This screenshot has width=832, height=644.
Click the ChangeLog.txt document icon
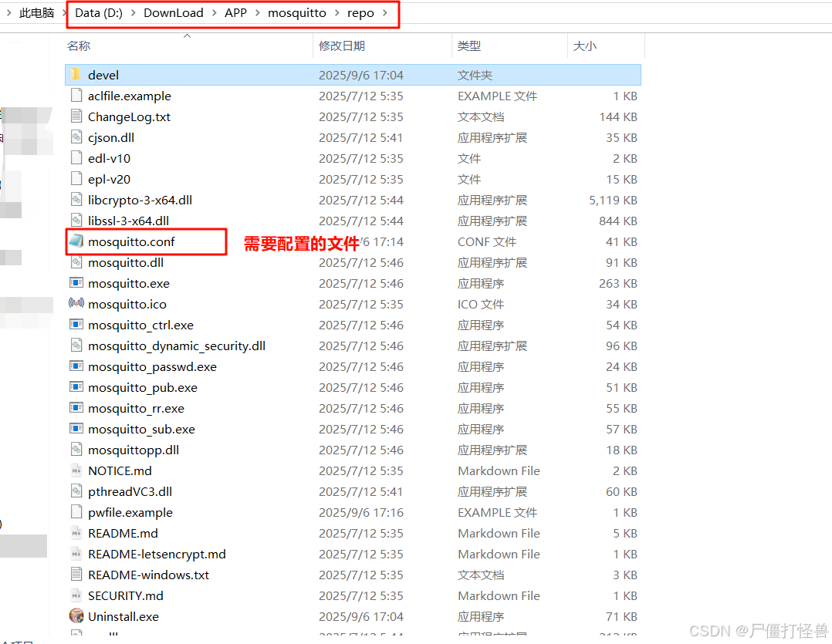click(76, 116)
